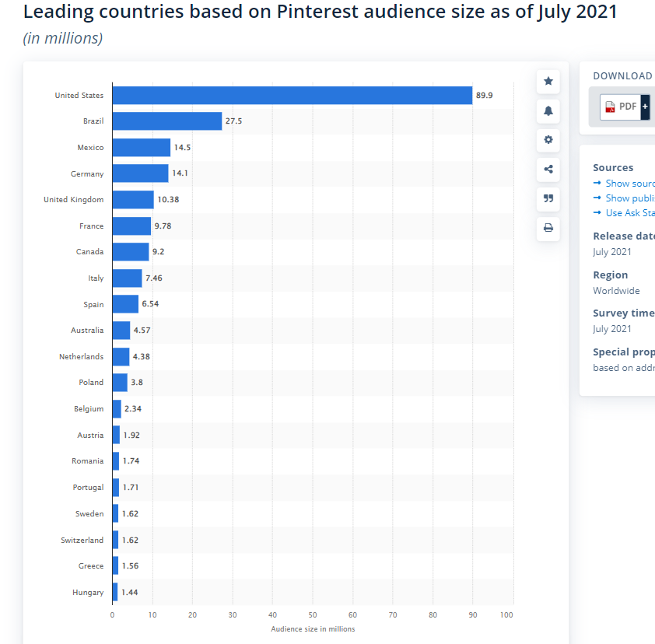
Task: Click the chart title text
Action: pyautogui.click(x=320, y=11)
